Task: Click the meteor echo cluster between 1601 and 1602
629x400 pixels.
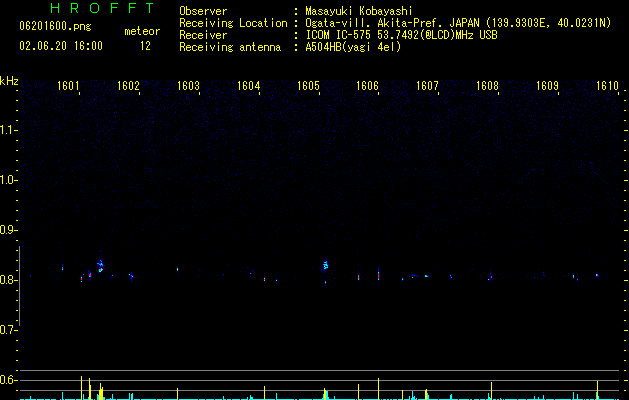Action: [x=100, y=265]
